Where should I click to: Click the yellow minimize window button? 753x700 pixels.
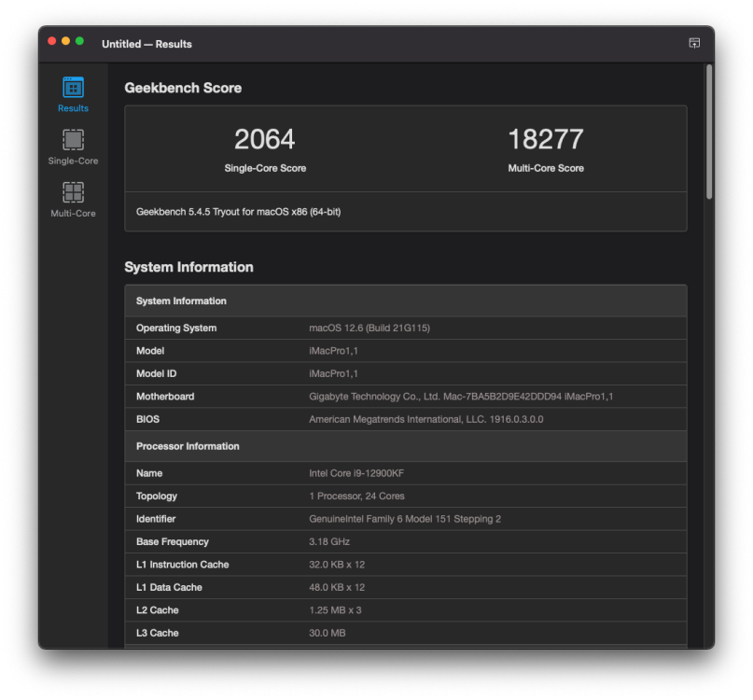click(66, 41)
